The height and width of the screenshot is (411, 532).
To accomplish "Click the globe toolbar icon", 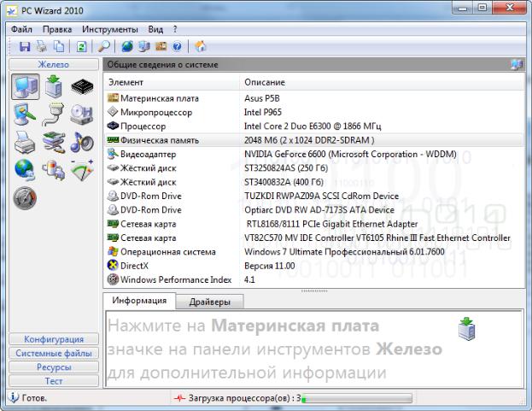I will (127, 46).
